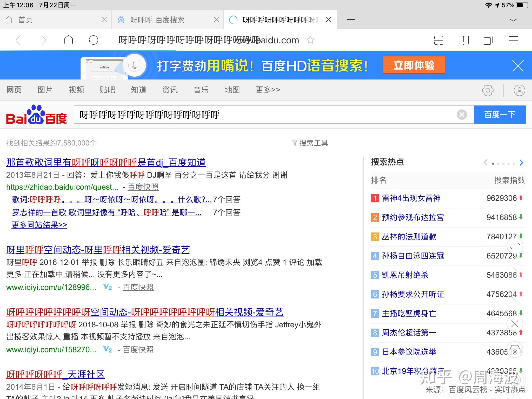The width and height of the screenshot is (532, 399).
Task: Select the 网页 search category
Action: click(x=14, y=90)
